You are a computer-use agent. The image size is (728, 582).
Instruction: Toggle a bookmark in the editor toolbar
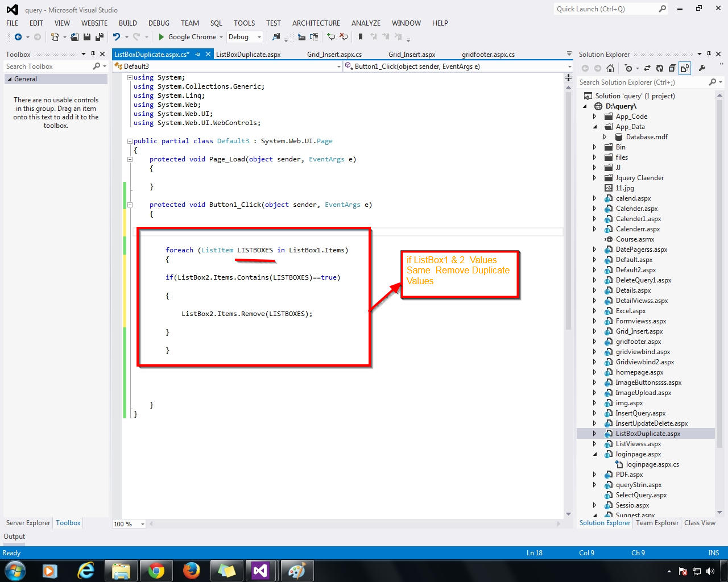click(x=360, y=37)
